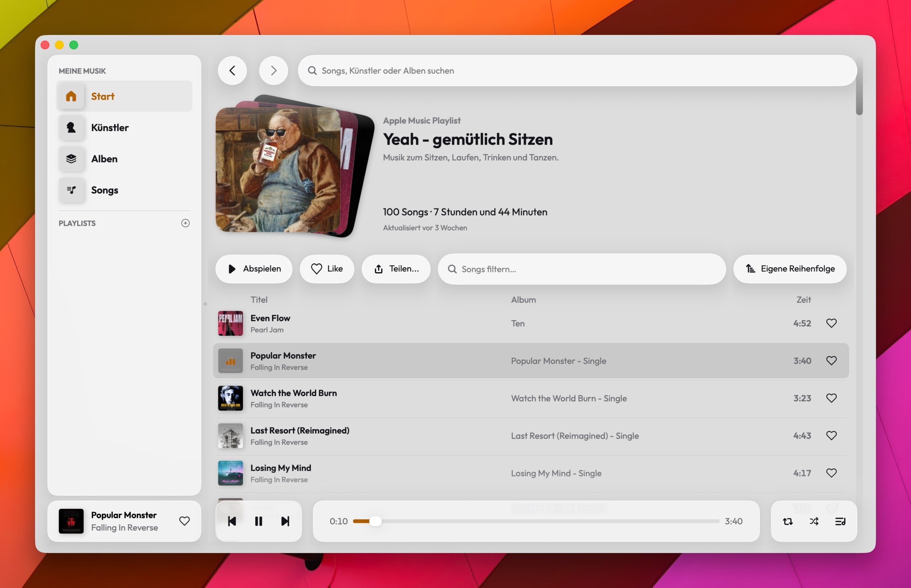The height and width of the screenshot is (588, 911).
Task: Add a new playlist with plus icon
Action: coord(185,223)
